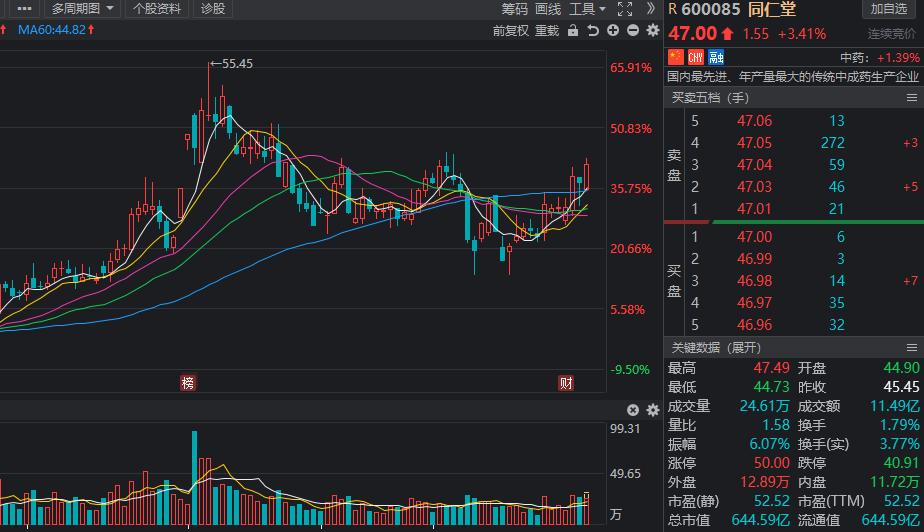The height and width of the screenshot is (532, 924).
Task: Click the 榜 event marker
Action: (188, 383)
